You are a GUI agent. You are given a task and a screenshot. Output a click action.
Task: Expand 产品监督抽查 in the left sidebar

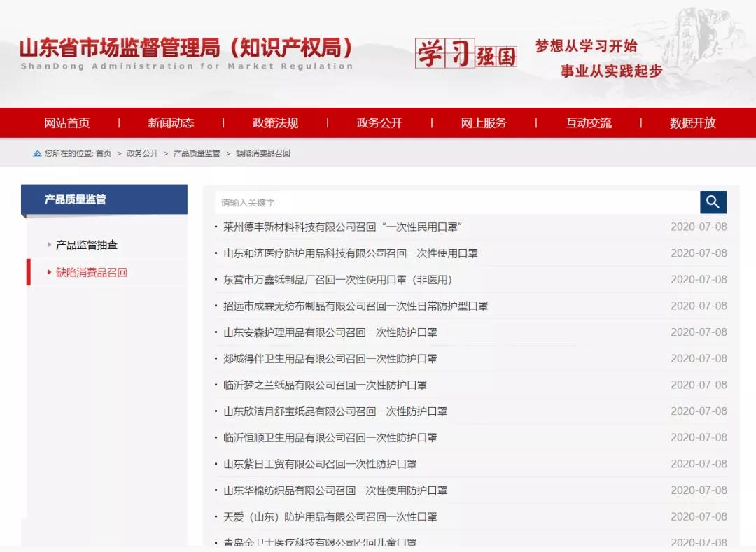tap(87, 245)
